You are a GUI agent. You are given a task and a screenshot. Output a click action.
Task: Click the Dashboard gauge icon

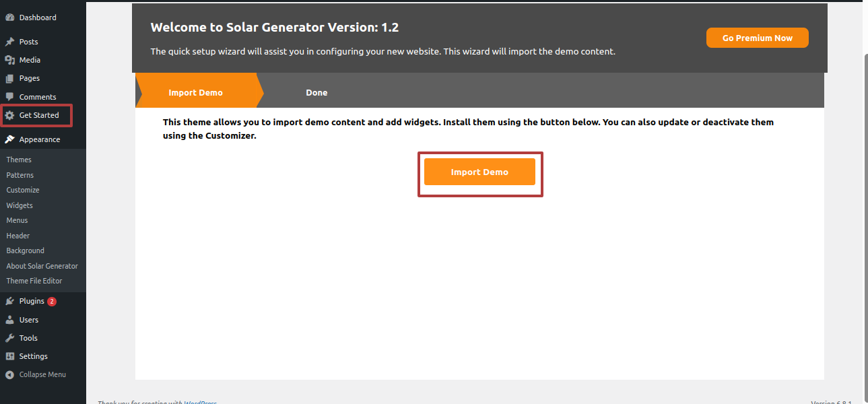[9, 18]
